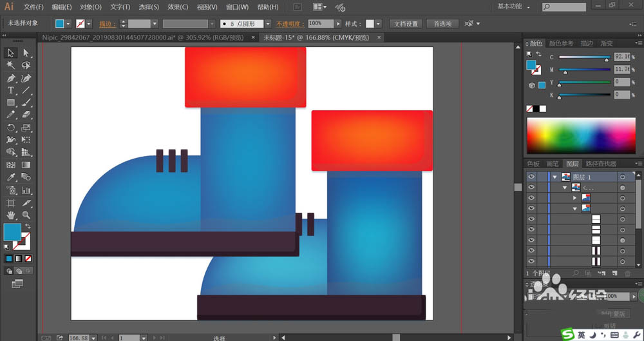The image size is (644, 341).
Task: Select the Shape Builder tool
Action: [11, 152]
